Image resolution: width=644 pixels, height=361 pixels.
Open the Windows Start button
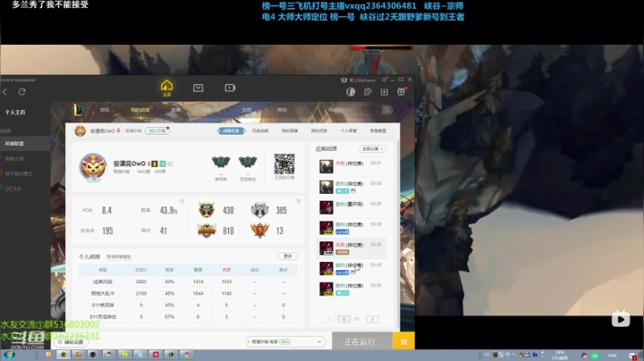pyautogui.click(x=10, y=355)
